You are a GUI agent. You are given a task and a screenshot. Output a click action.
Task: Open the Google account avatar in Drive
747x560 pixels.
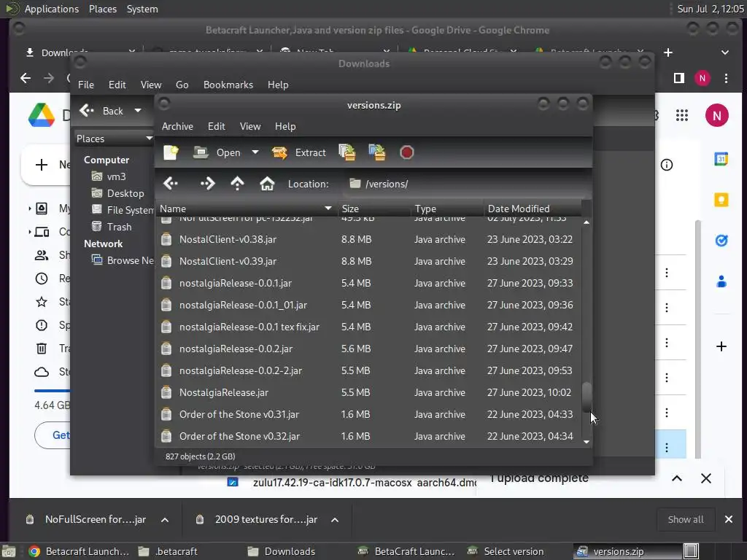click(716, 115)
